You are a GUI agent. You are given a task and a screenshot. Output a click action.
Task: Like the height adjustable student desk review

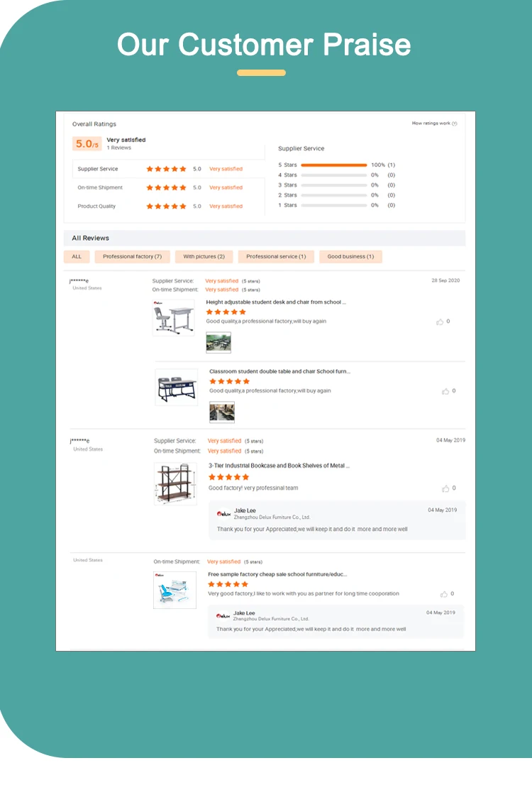(439, 322)
